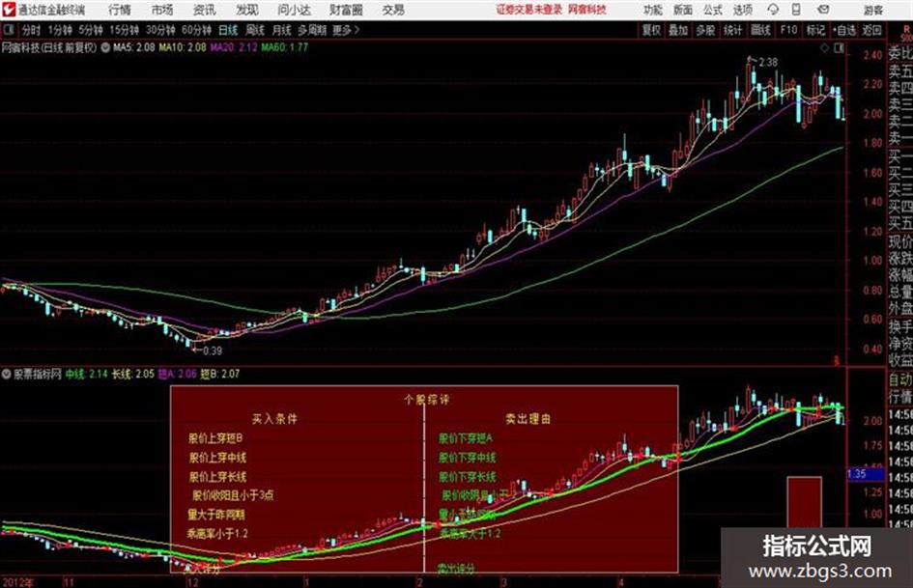Click the green MA60: 1.77 label

tap(285, 47)
